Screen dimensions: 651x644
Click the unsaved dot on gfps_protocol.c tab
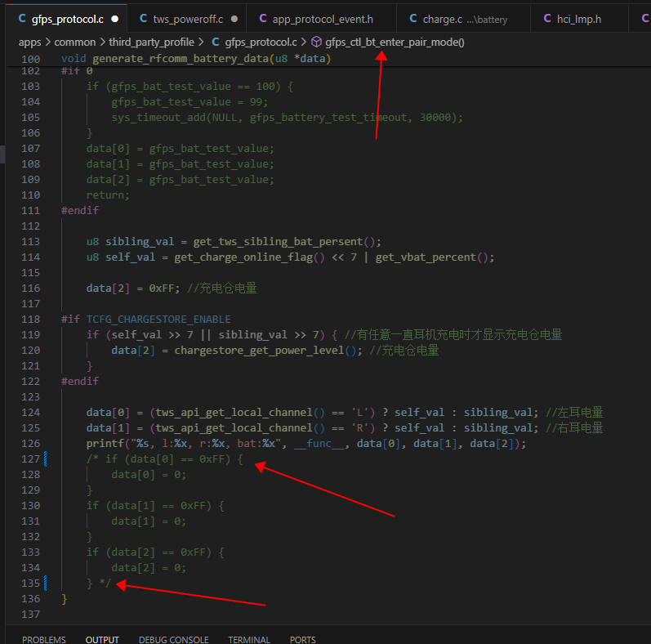click(115, 19)
